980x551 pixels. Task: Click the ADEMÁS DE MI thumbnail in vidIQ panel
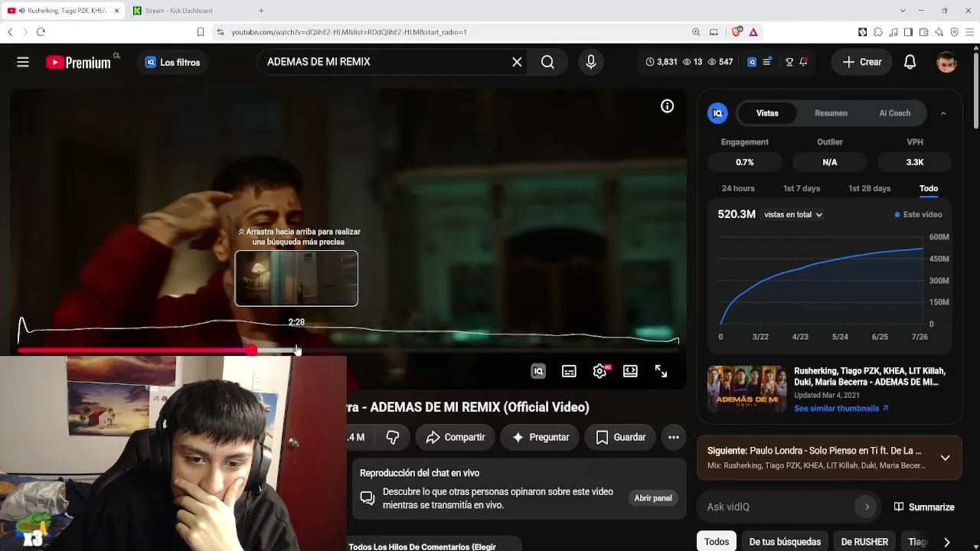[746, 389]
